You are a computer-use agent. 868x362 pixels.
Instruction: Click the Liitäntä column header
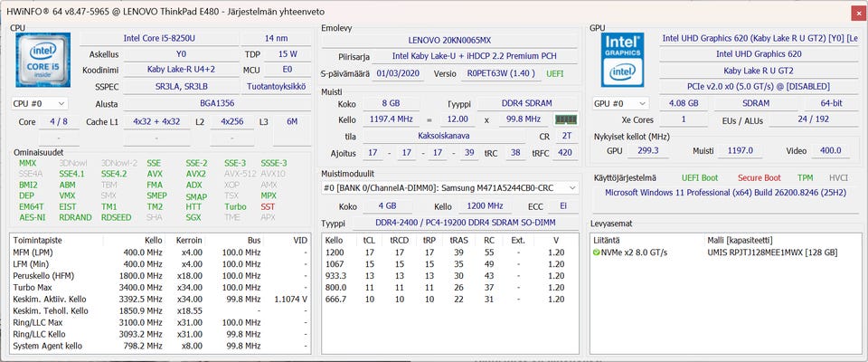pos(607,240)
